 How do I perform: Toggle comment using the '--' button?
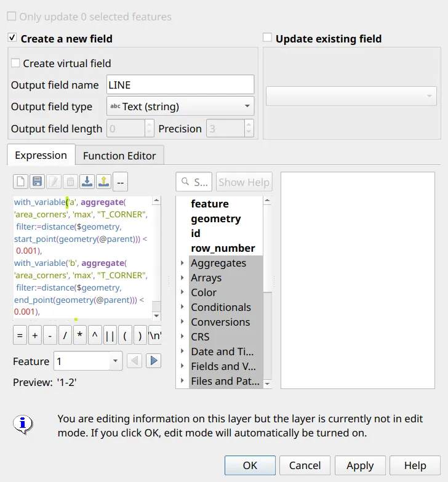(120, 182)
